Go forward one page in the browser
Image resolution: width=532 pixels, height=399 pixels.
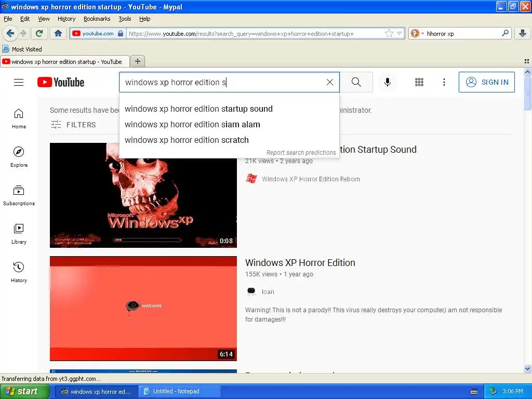(x=23, y=33)
